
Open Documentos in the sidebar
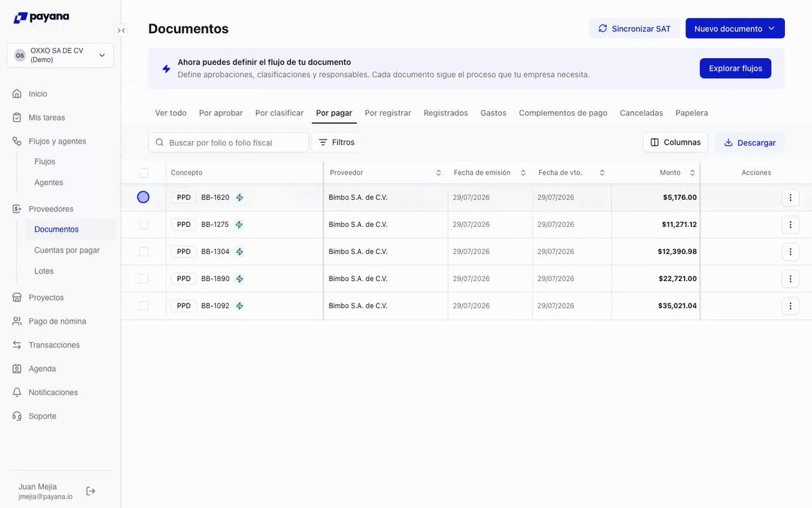pos(71,229)
